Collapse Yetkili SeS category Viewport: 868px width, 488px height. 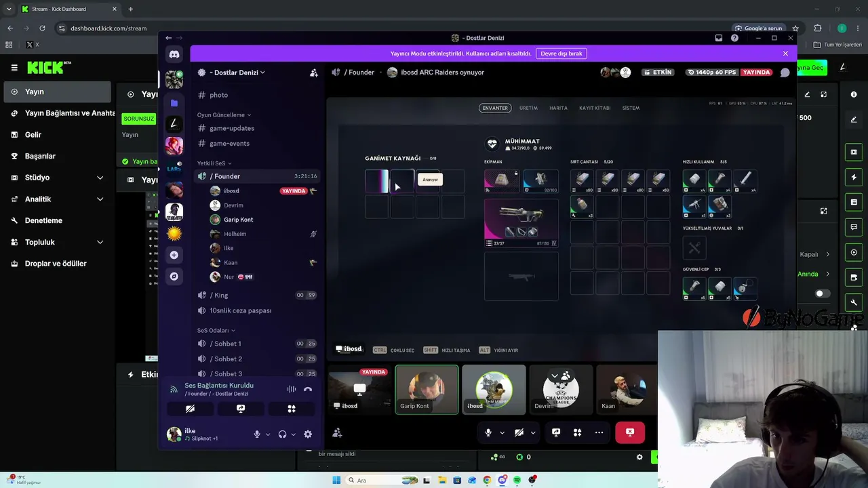pyautogui.click(x=214, y=163)
